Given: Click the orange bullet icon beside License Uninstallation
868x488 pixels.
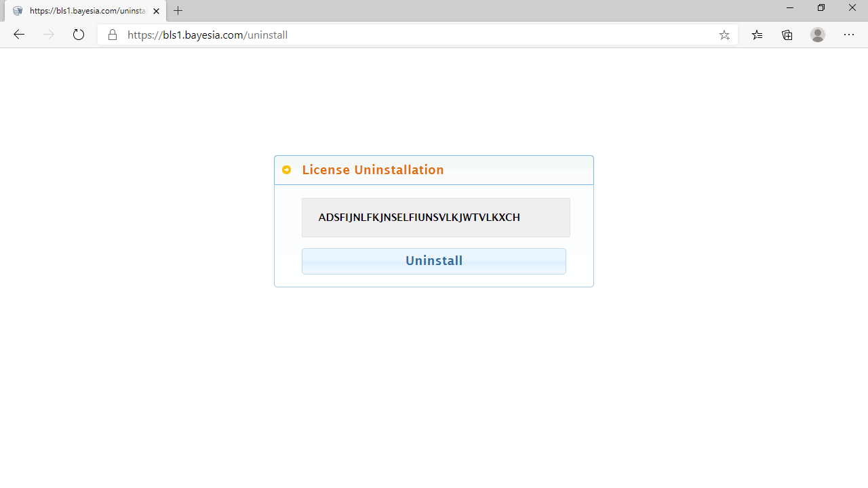Looking at the screenshot, I should click(x=286, y=169).
